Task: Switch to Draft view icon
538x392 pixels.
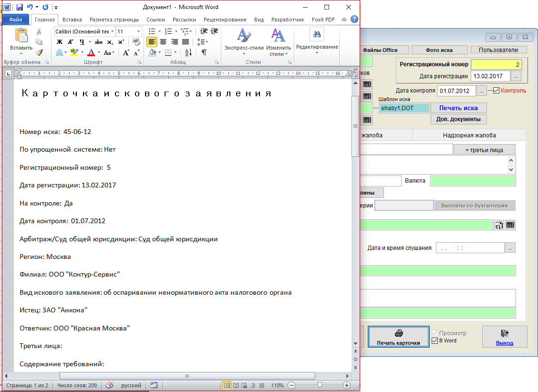Action: click(x=262, y=385)
